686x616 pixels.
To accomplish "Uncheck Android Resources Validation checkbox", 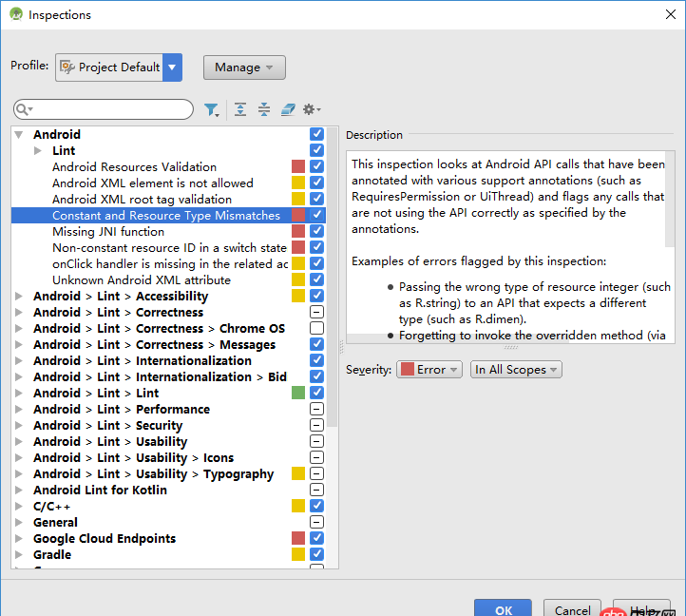I will pyautogui.click(x=316, y=166).
